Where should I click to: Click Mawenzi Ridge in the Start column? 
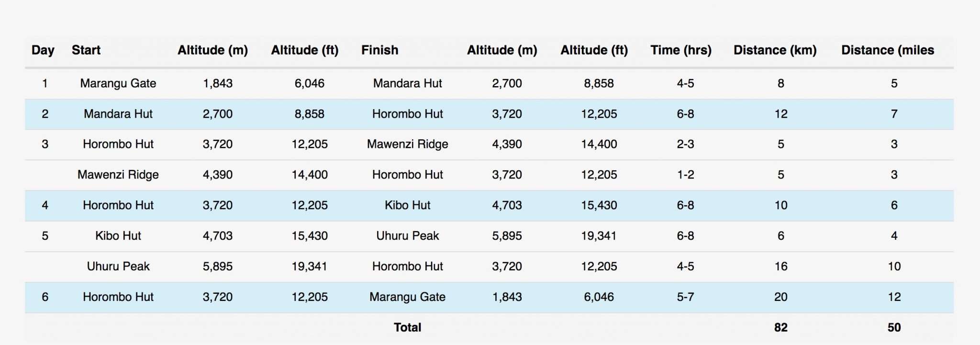[118, 175]
